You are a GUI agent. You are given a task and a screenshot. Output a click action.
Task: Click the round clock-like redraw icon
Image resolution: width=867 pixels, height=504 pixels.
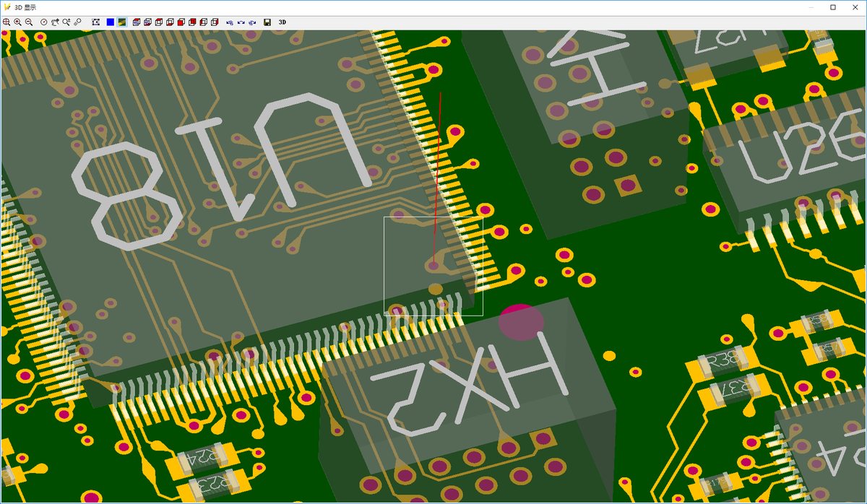(x=43, y=22)
